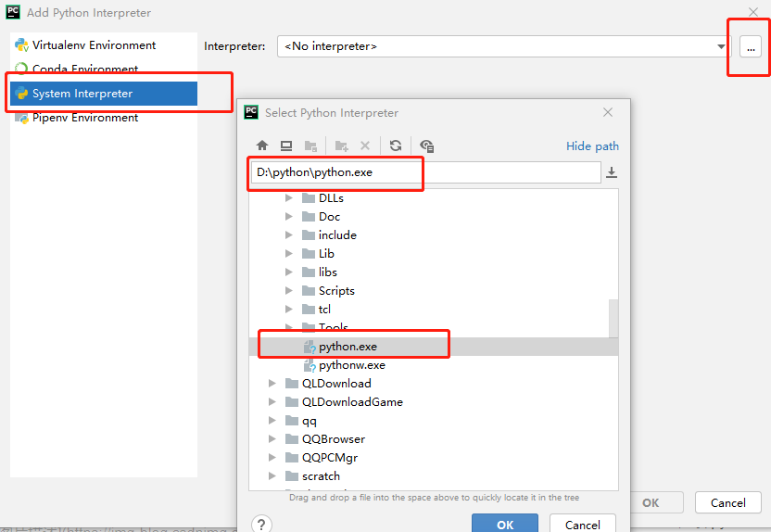Select Virtualenv Environment in the sidebar
Viewport: 771px width, 532px height.
(x=103, y=45)
